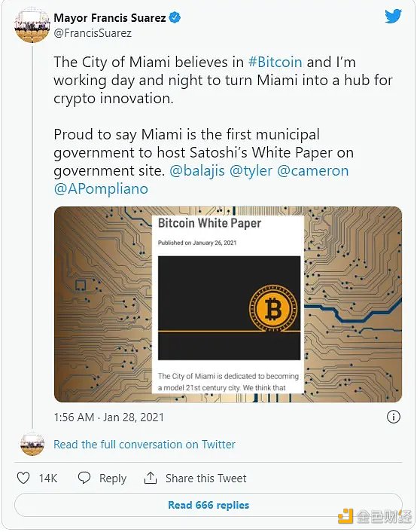Image resolution: width=420 pixels, height=532 pixels.
Task: Click the Share this Tweet label
Action: coord(205,478)
